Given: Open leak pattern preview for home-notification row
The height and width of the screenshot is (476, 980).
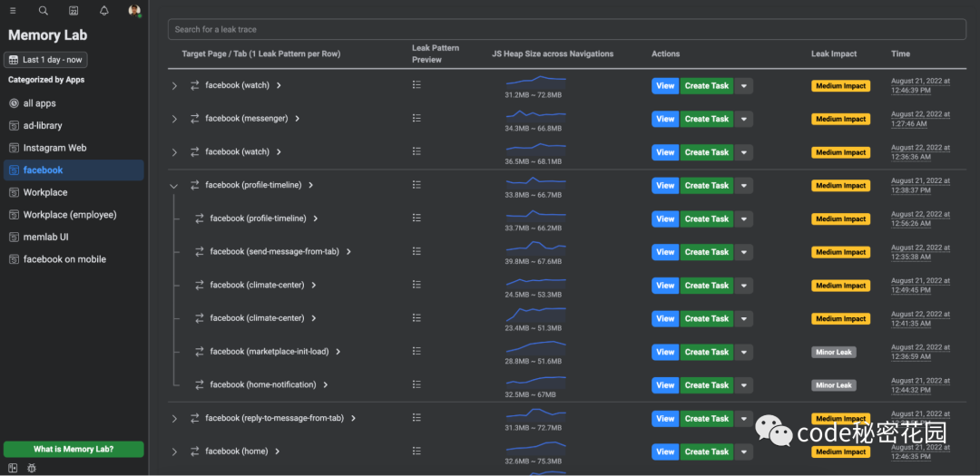Looking at the screenshot, I should 416,384.
